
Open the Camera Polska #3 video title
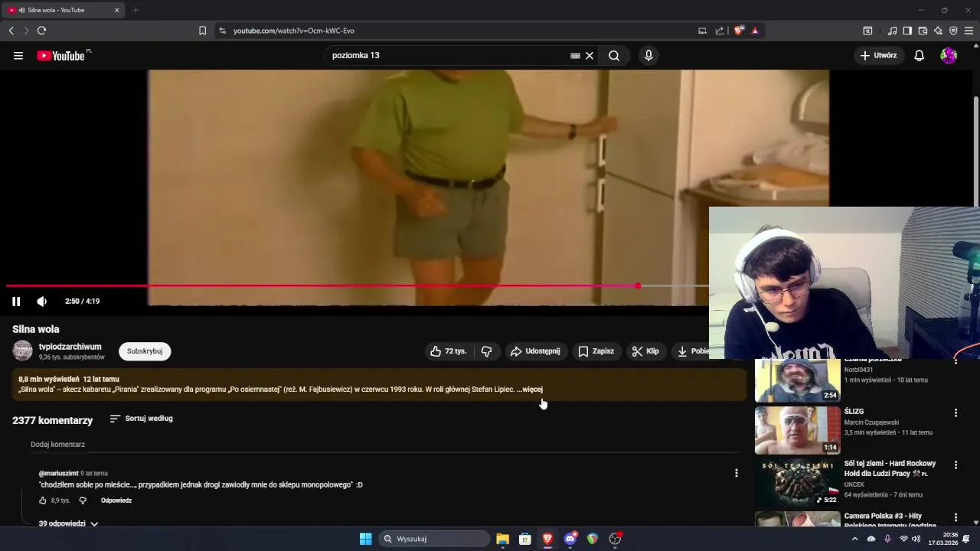[x=890, y=520]
